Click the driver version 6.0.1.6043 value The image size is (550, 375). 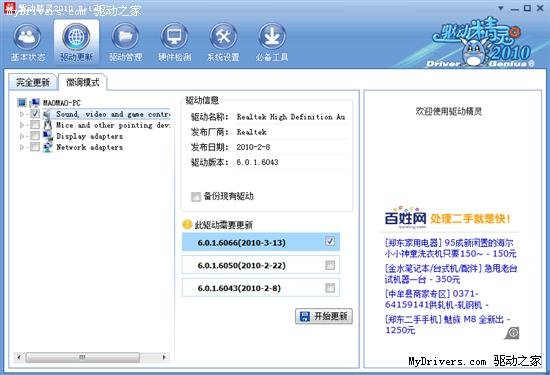(x=257, y=162)
